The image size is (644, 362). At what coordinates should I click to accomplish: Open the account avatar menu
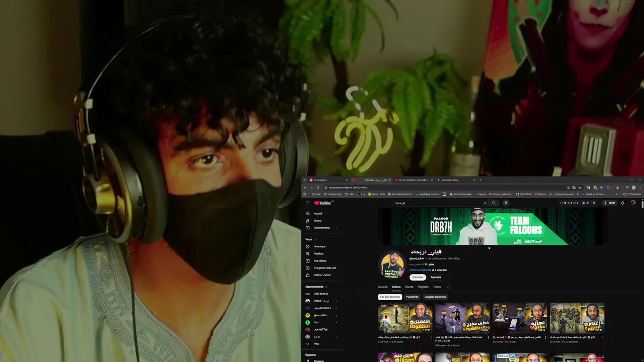[633, 203]
